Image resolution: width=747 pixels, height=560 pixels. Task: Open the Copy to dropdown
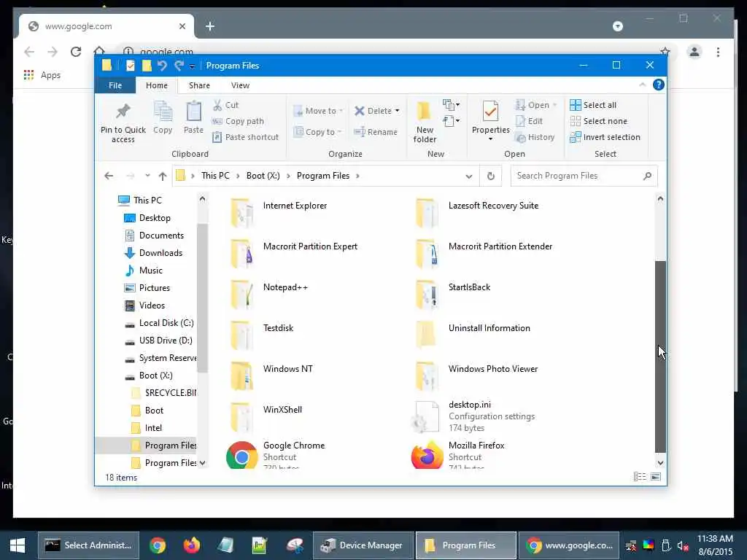tap(318, 132)
